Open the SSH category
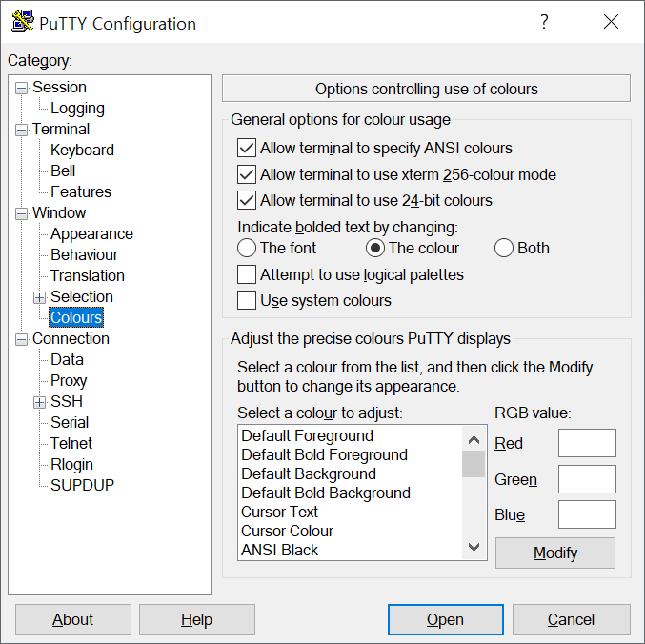This screenshot has height=644, width=645. 67,402
